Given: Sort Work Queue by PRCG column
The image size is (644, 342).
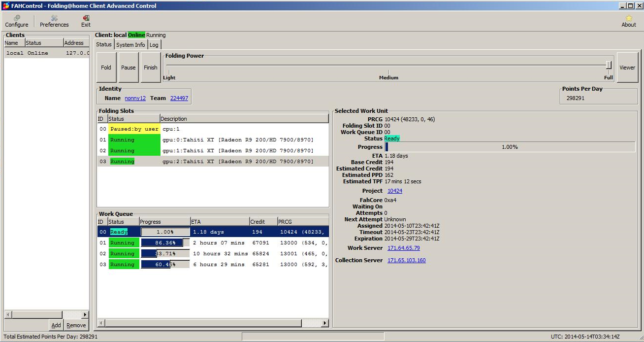Looking at the screenshot, I should (303, 222).
